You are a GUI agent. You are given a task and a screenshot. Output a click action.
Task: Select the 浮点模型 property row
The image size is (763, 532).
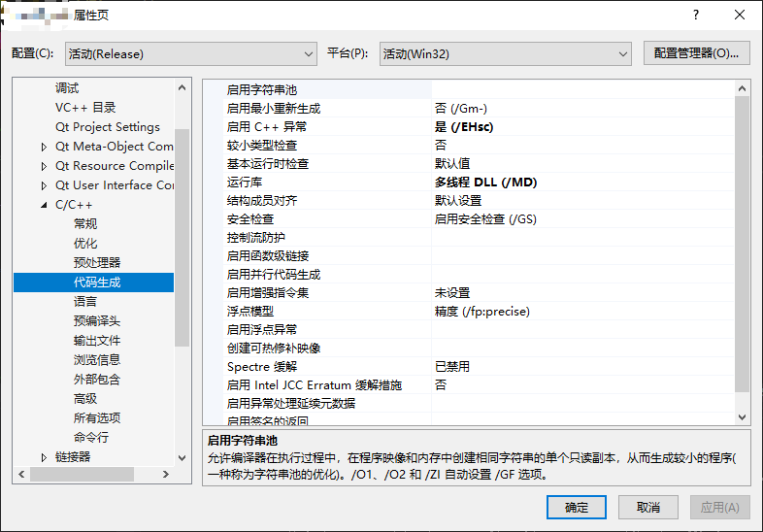pyautogui.click(x=250, y=312)
